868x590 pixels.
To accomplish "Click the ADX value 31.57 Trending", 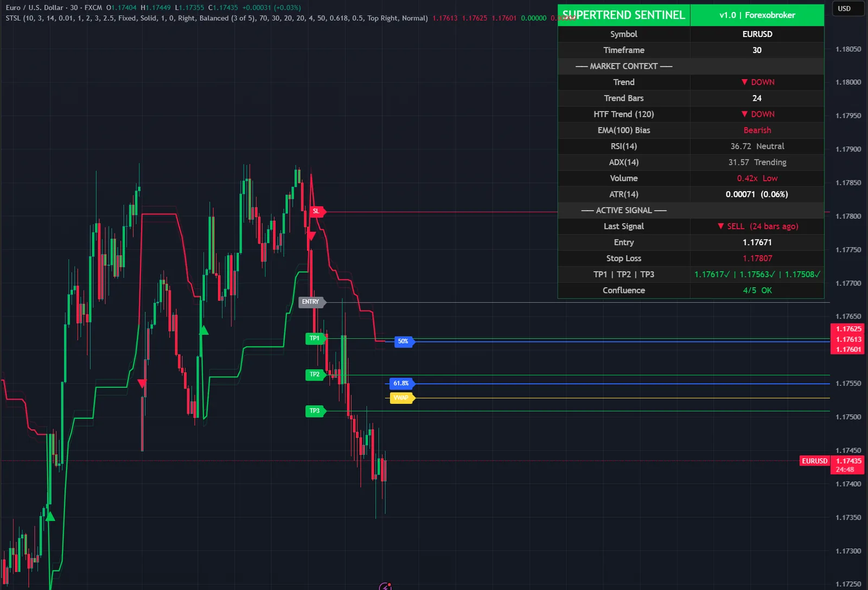I will (757, 163).
